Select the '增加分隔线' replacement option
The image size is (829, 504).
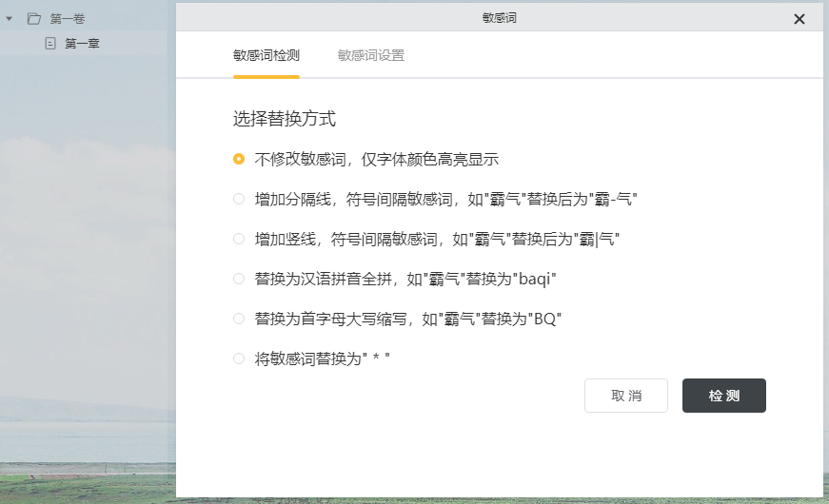(x=239, y=199)
